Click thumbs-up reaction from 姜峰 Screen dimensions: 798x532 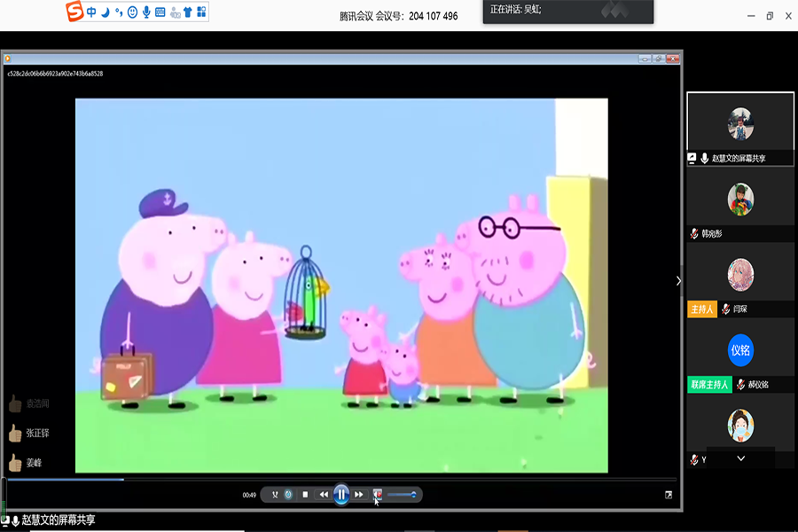(15, 463)
